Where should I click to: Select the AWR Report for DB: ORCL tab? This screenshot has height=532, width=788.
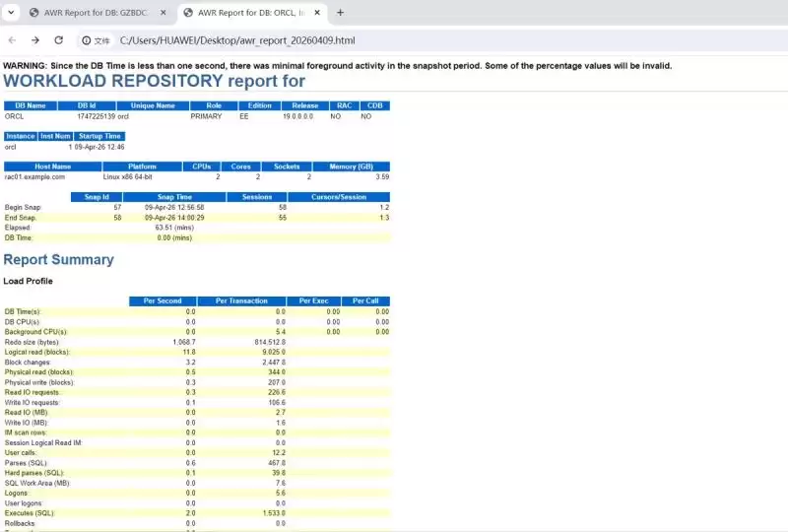(x=252, y=13)
